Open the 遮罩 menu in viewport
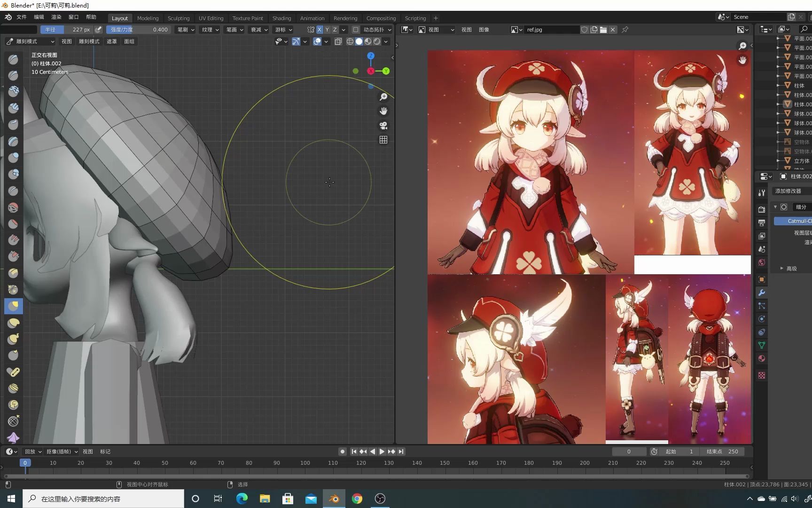 [x=111, y=41]
